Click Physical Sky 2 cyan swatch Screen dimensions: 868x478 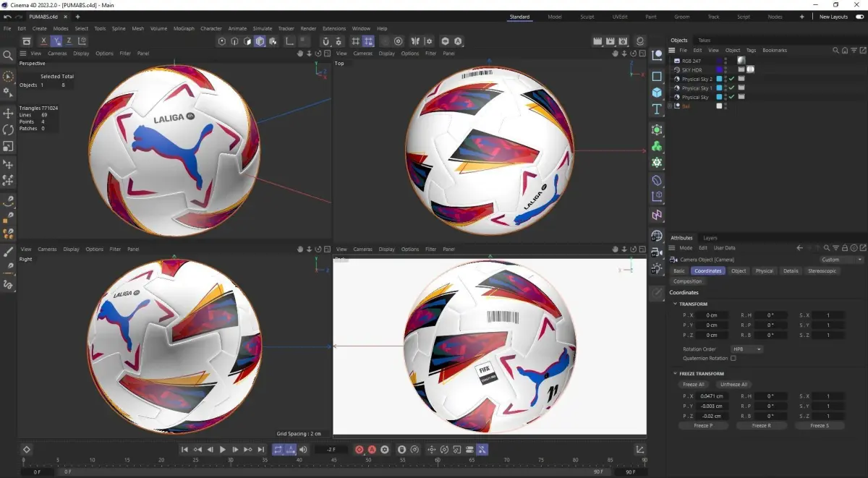coord(719,79)
